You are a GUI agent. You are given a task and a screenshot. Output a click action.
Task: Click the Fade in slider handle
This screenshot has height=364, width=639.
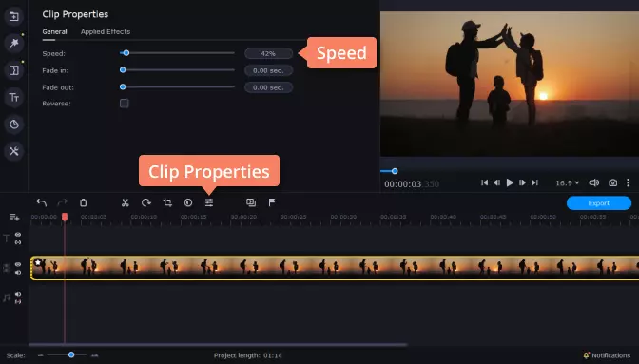(123, 70)
